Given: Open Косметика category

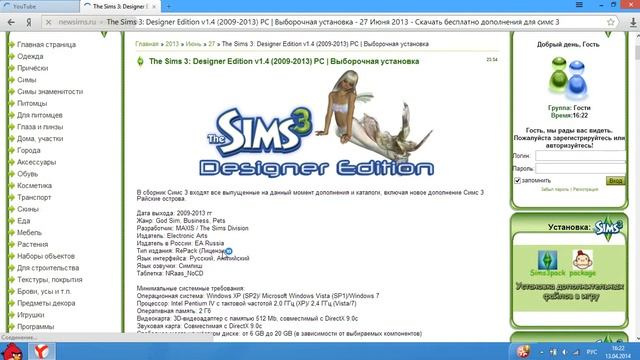Looking at the screenshot, I should tap(34, 186).
